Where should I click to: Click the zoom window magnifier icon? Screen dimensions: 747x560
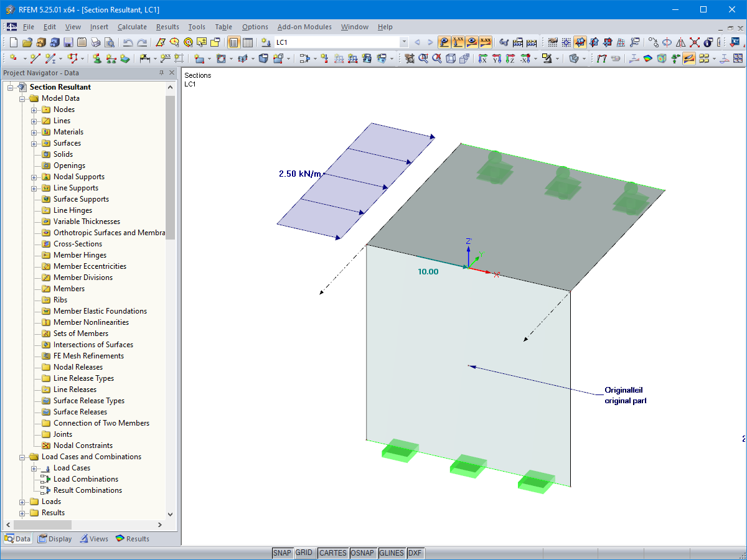click(x=423, y=58)
